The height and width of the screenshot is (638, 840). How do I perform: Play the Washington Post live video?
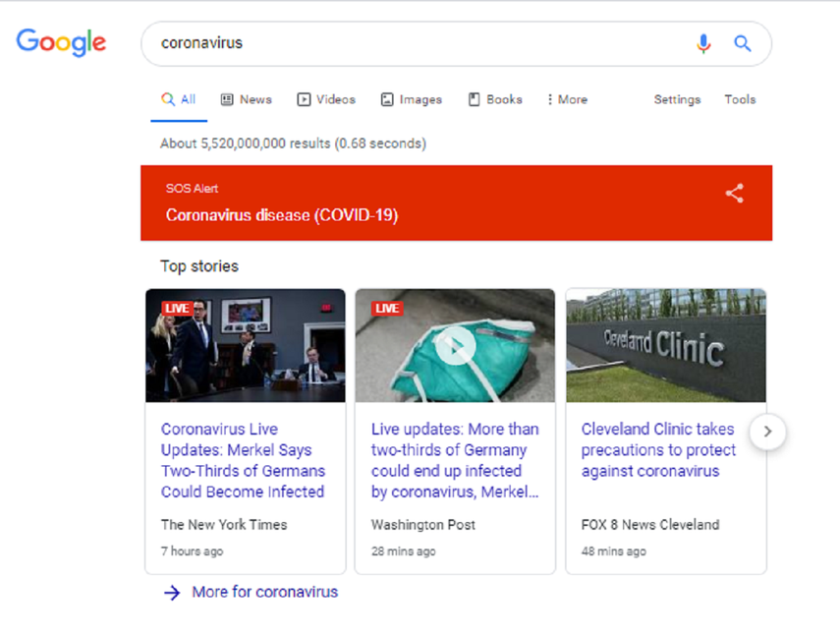[x=454, y=346]
